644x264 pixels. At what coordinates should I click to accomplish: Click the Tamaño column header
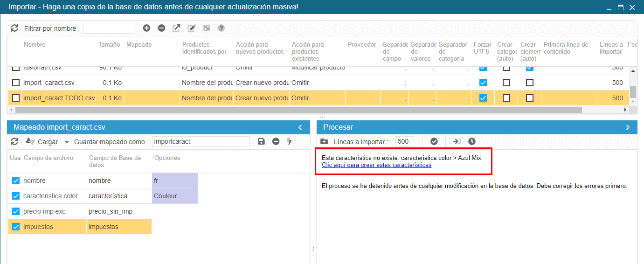[x=109, y=45]
